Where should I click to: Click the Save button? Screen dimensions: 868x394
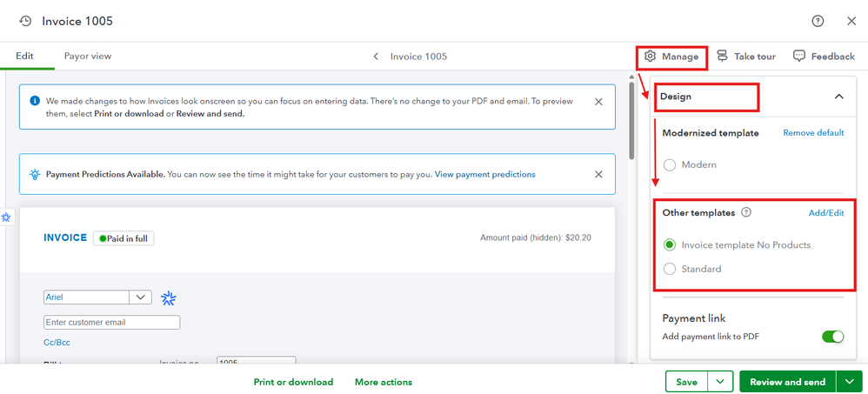click(x=686, y=382)
